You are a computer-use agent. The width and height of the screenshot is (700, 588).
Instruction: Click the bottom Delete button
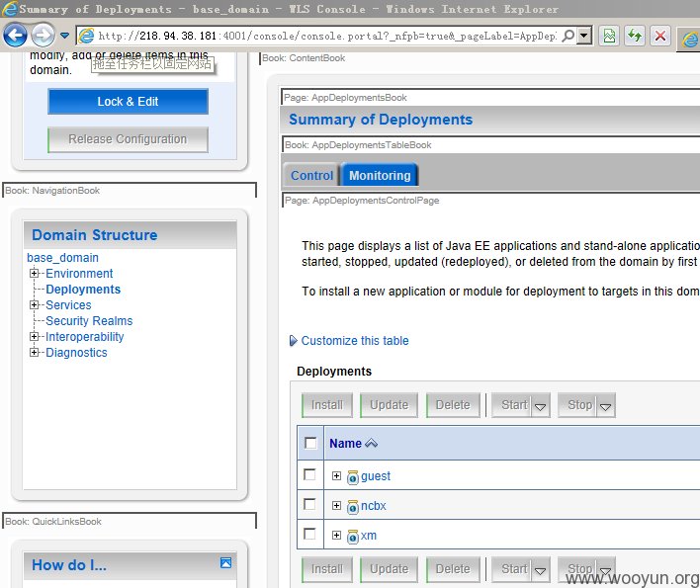pos(453,569)
